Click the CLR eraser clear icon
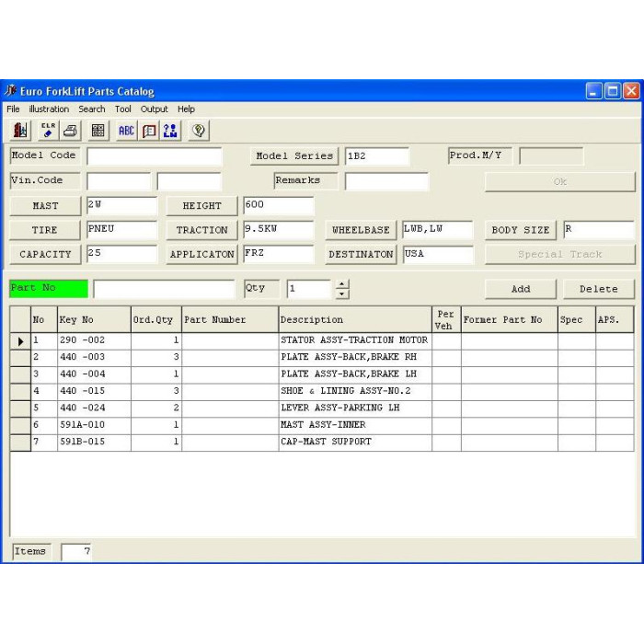644x644 pixels. tap(49, 131)
